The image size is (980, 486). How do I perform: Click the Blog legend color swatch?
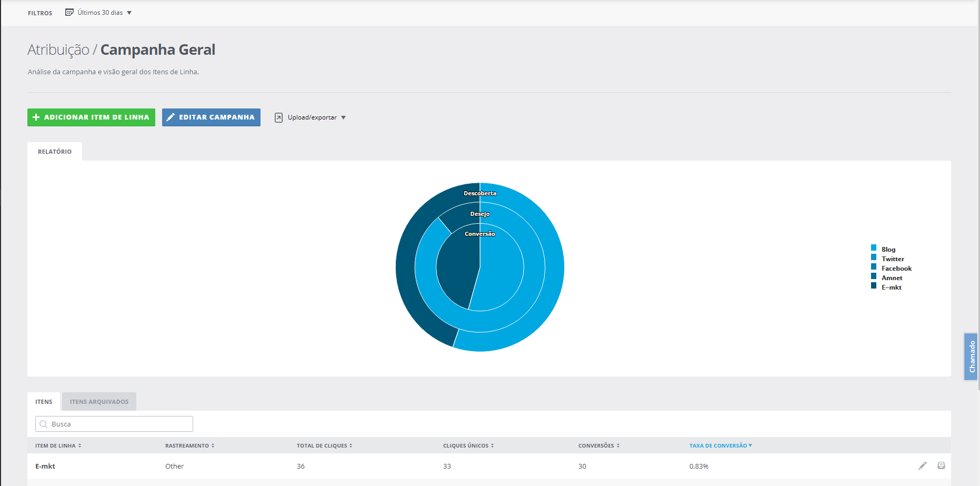[x=874, y=248]
